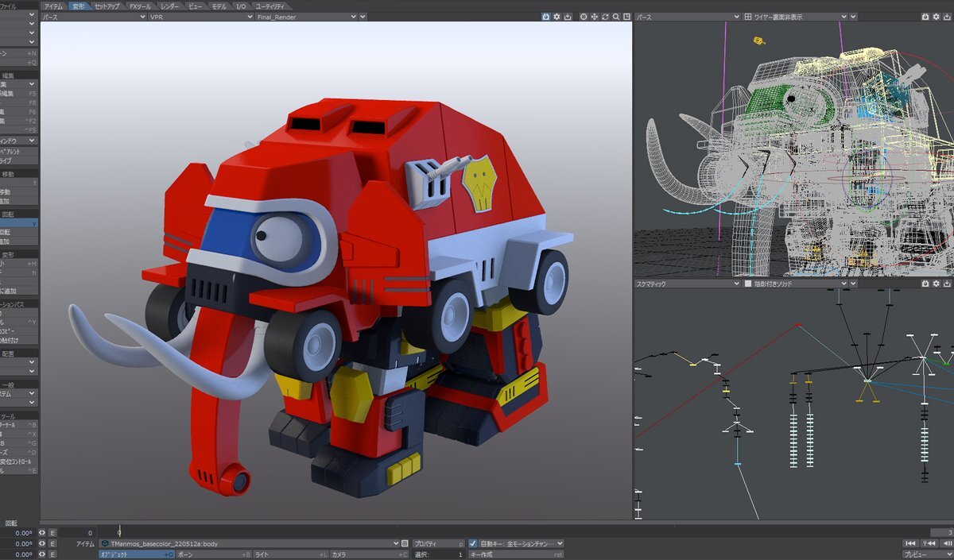The image size is (954, 560).
Task: Click the export icon in render viewport header
Action: 567,17
